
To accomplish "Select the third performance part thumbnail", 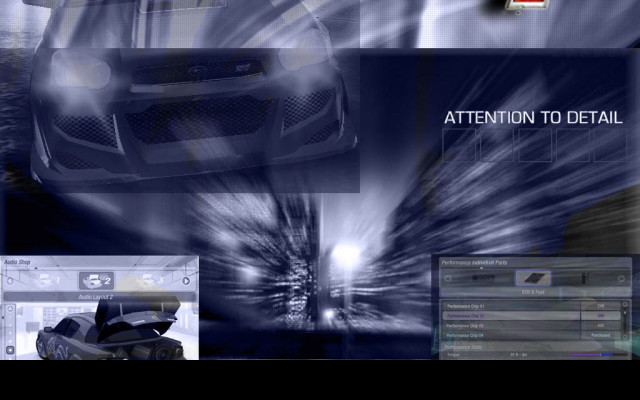I will coord(584,278).
